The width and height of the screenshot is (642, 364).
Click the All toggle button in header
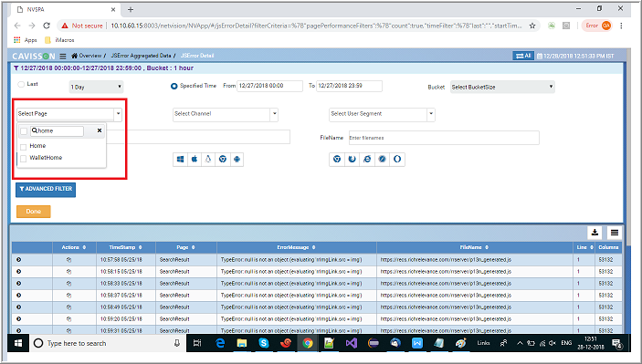click(x=523, y=56)
